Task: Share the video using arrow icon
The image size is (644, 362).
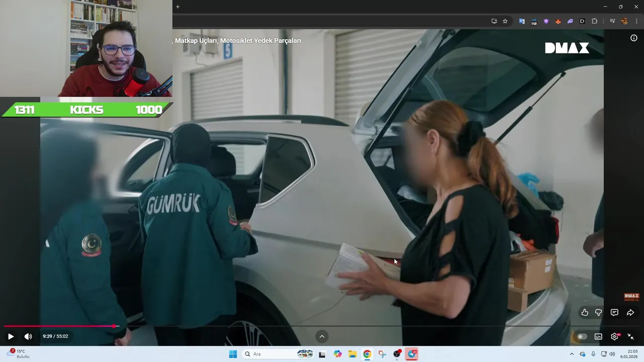Action: tap(630, 313)
